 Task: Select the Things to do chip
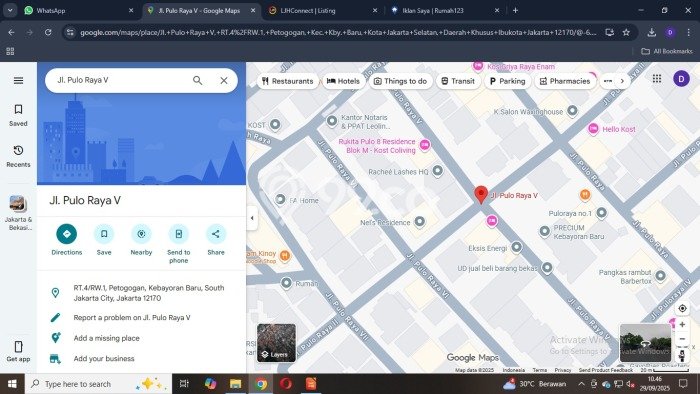click(400, 81)
